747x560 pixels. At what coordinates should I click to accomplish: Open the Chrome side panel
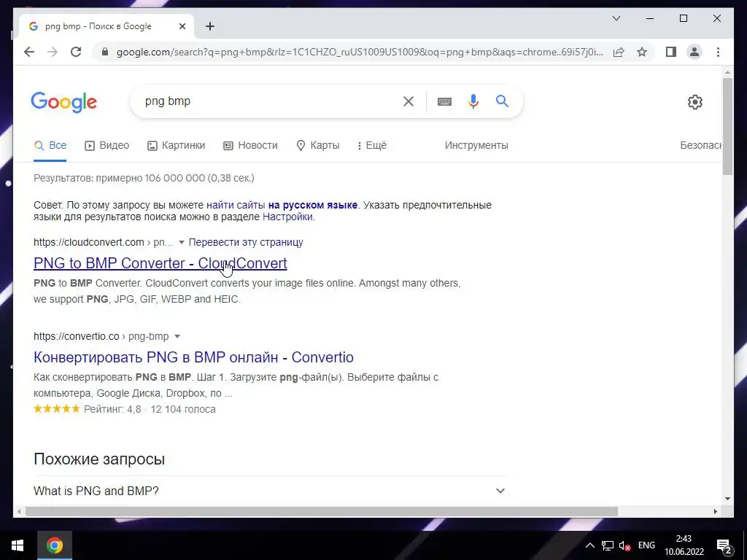pyautogui.click(x=671, y=52)
